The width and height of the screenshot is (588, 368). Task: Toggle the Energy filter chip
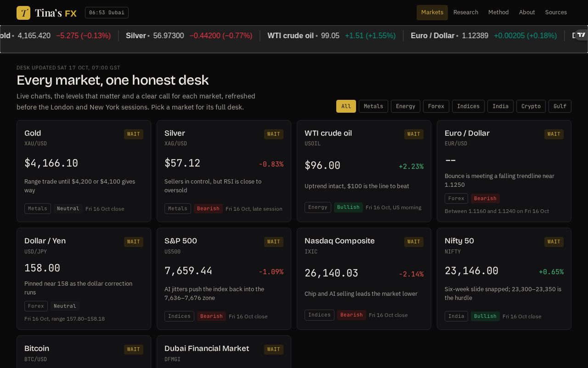[406, 106]
